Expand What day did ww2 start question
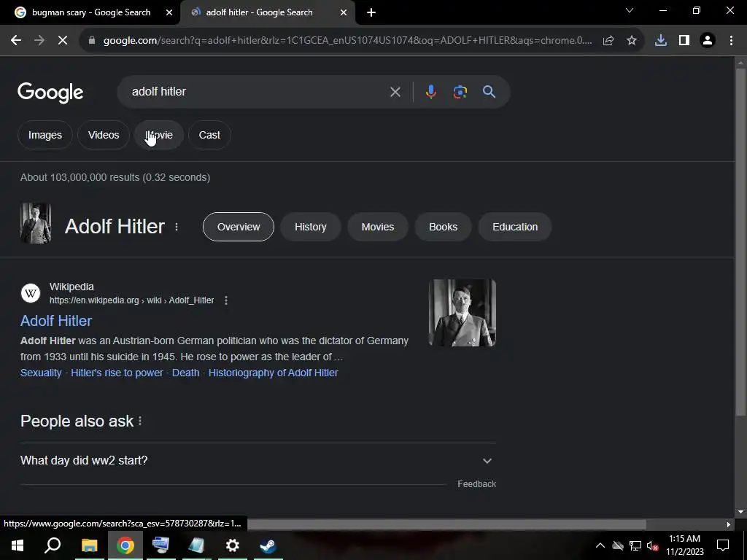The width and height of the screenshot is (747, 560). tap(258, 461)
